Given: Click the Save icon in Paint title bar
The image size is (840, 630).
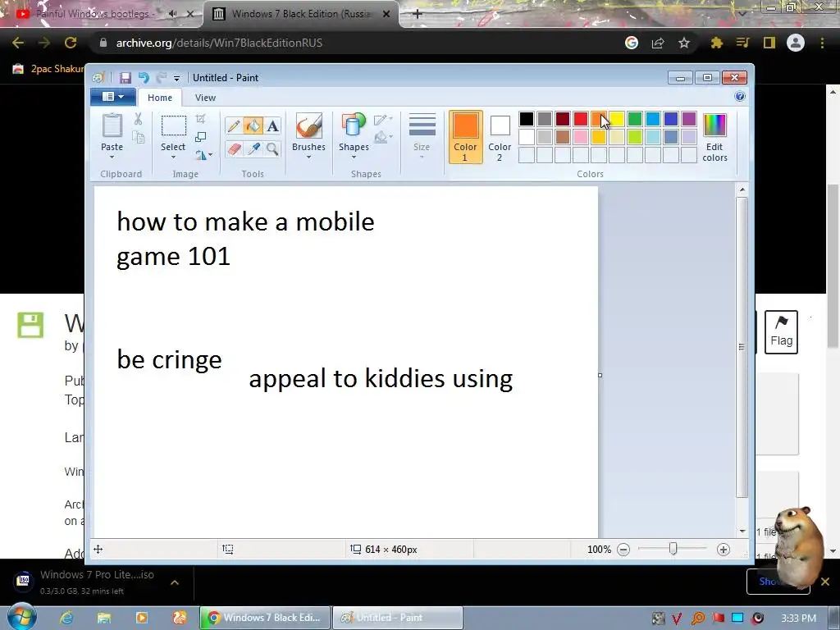Looking at the screenshot, I should point(126,78).
